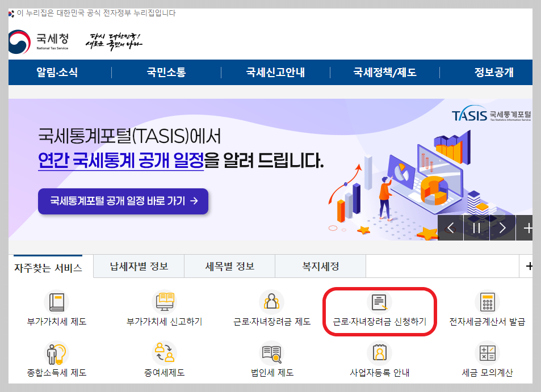Click the 근로·자녀장려금 제도 person icon
Viewport: 541px width, 392px height.
[x=271, y=302]
